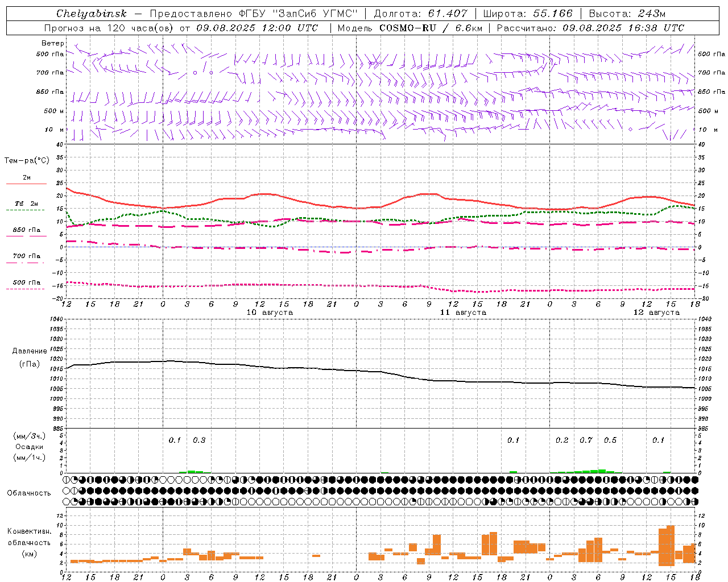Click the "11 августа" date label

pos(463,313)
